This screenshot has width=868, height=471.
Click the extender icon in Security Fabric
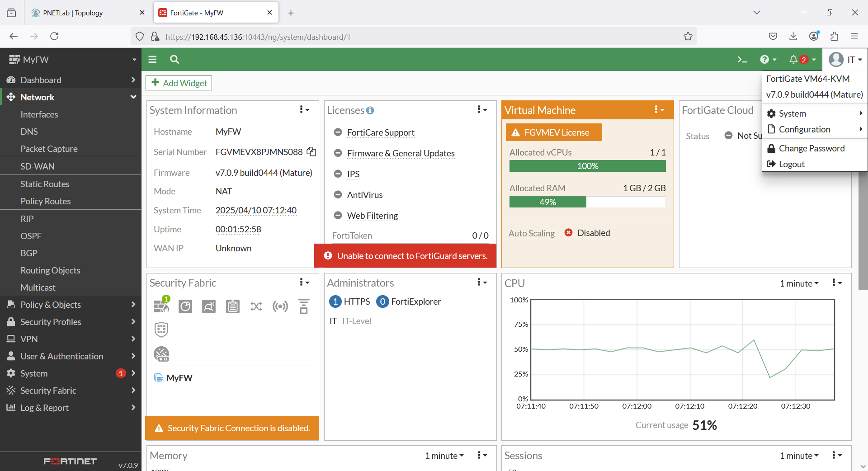point(304,306)
